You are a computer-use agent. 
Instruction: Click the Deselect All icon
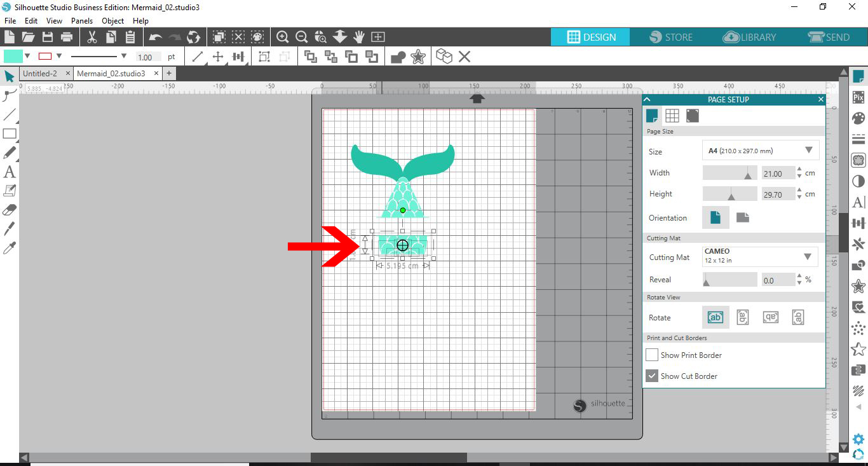pyautogui.click(x=238, y=37)
